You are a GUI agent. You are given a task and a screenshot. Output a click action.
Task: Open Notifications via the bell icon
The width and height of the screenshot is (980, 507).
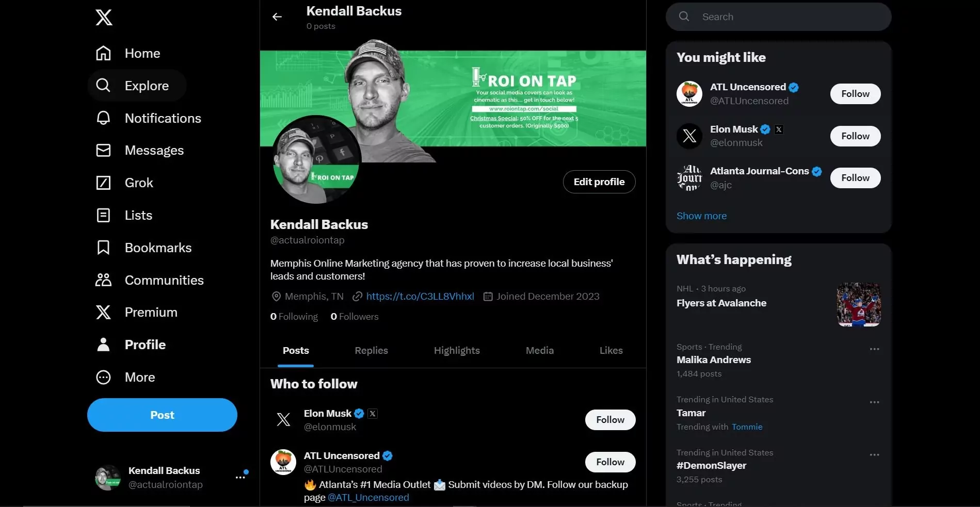click(103, 118)
